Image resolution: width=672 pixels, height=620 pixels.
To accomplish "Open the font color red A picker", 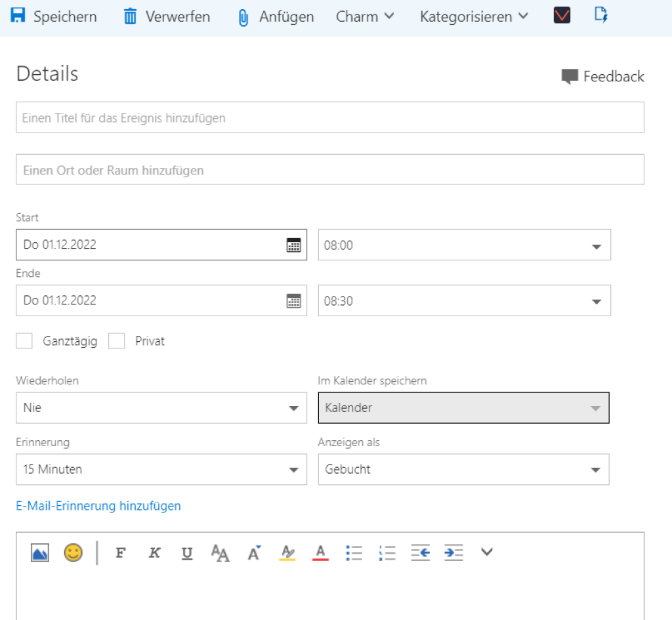I will pos(320,552).
